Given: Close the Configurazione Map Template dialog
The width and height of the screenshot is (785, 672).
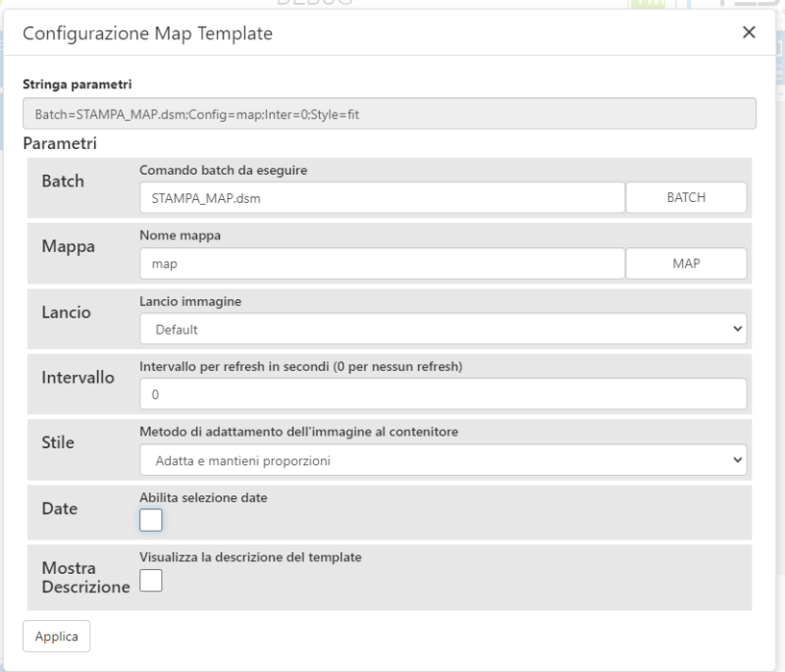Looking at the screenshot, I should pyautogui.click(x=749, y=32).
